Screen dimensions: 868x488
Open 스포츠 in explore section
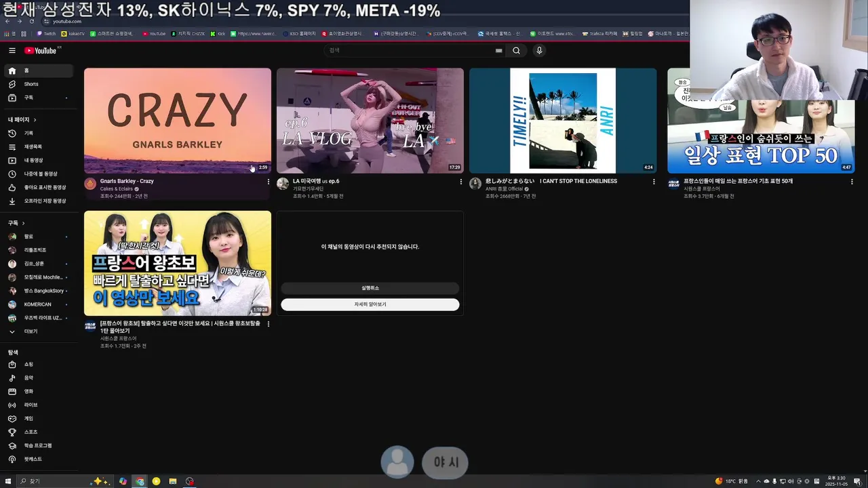(x=39, y=432)
